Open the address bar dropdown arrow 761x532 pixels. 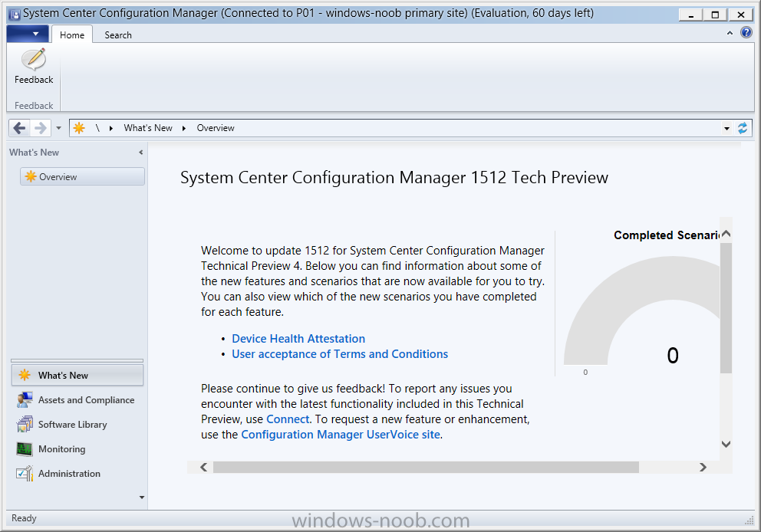[x=726, y=129]
